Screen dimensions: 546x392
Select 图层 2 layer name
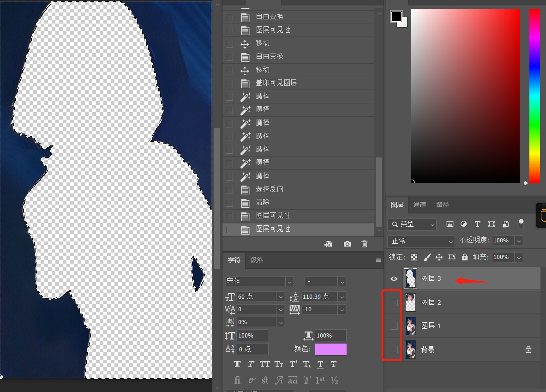click(x=431, y=302)
